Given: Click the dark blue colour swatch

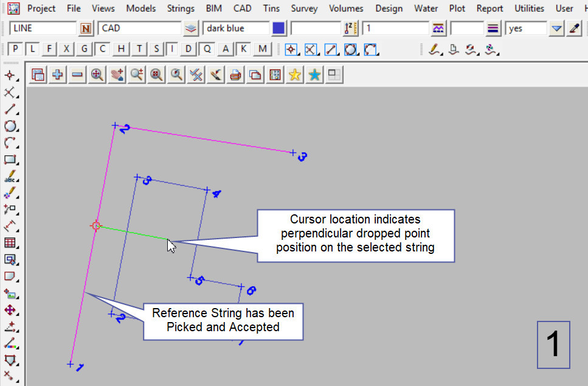Looking at the screenshot, I should click(278, 29).
